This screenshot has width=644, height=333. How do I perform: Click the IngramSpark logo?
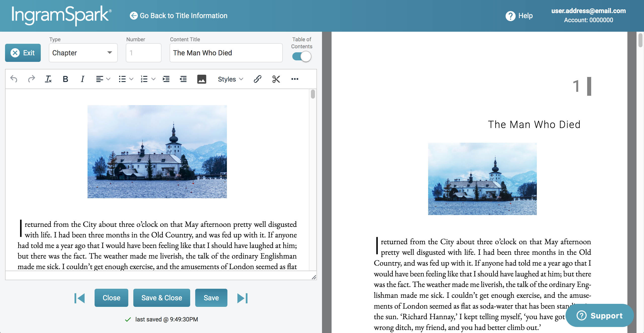coord(62,16)
